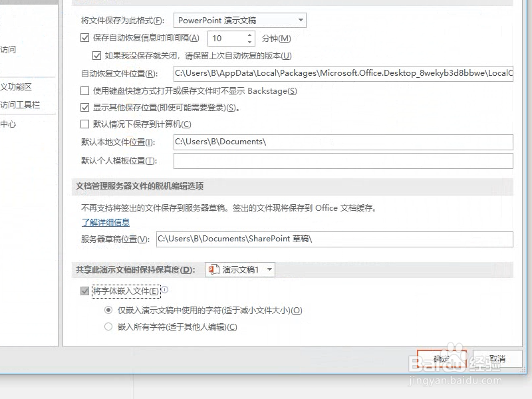Open the 了解详细信息 link
The image size is (532, 399).
(106, 223)
